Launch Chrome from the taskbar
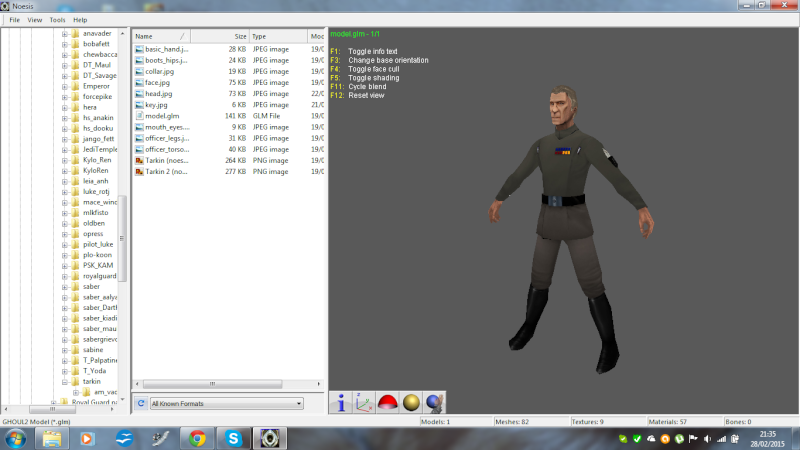 click(197, 438)
